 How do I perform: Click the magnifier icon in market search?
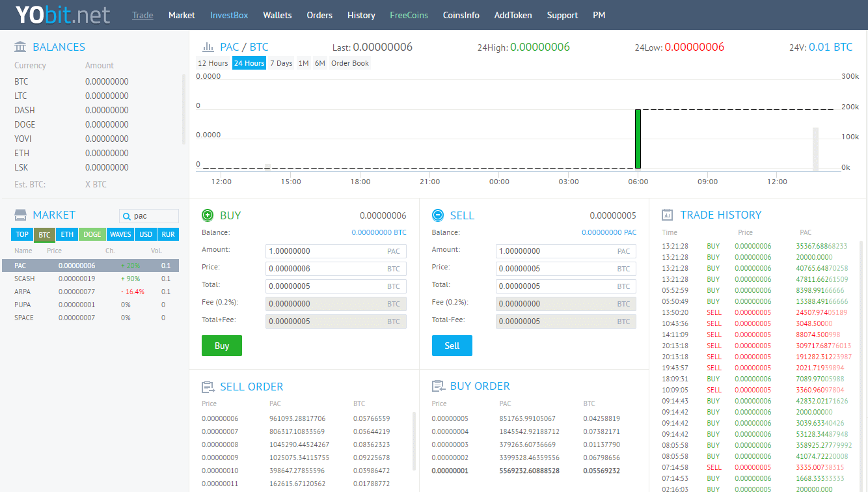tap(127, 216)
